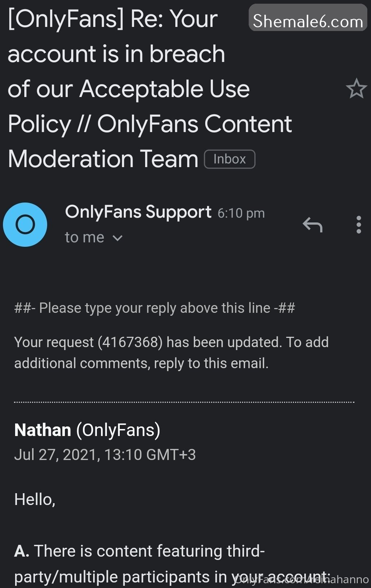
Task: Tap the "reply to this email" sentence
Action: [x=211, y=363]
